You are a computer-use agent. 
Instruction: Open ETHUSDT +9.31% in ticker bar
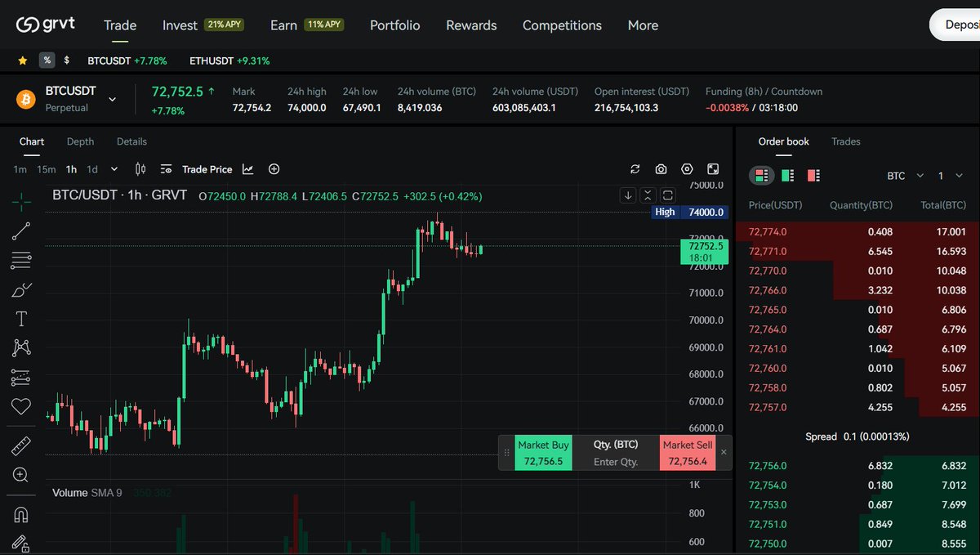coord(229,60)
